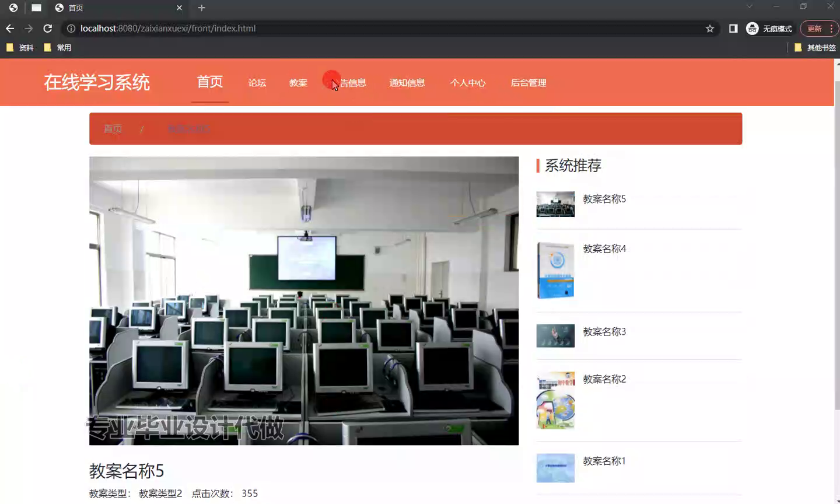Open the 教案 navigation item
Viewport: 840px width, 504px height.
point(298,83)
